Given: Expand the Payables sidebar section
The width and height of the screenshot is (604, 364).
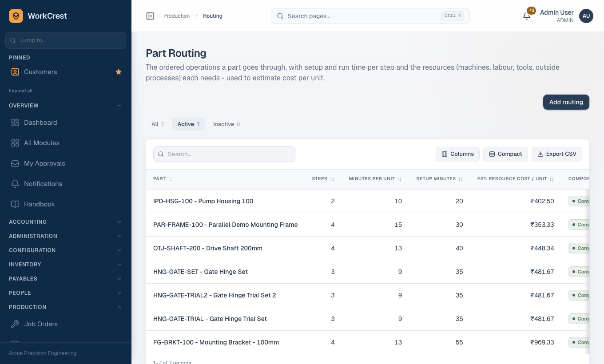Looking at the screenshot, I should pos(66,279).
